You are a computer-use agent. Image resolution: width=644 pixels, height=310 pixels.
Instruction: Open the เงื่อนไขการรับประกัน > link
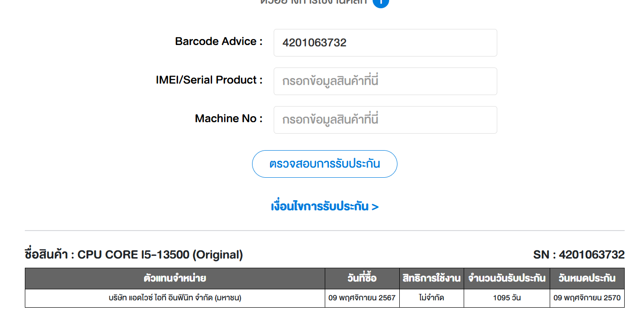click(x=324, y=207)
